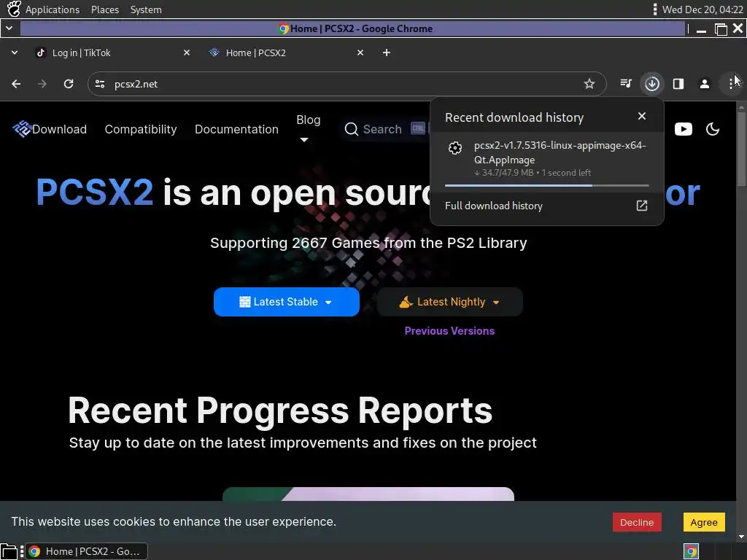The width and height of the screenshot is (747, 560).
Task: Go back to the previous page
Action: [x=16, y=84]
